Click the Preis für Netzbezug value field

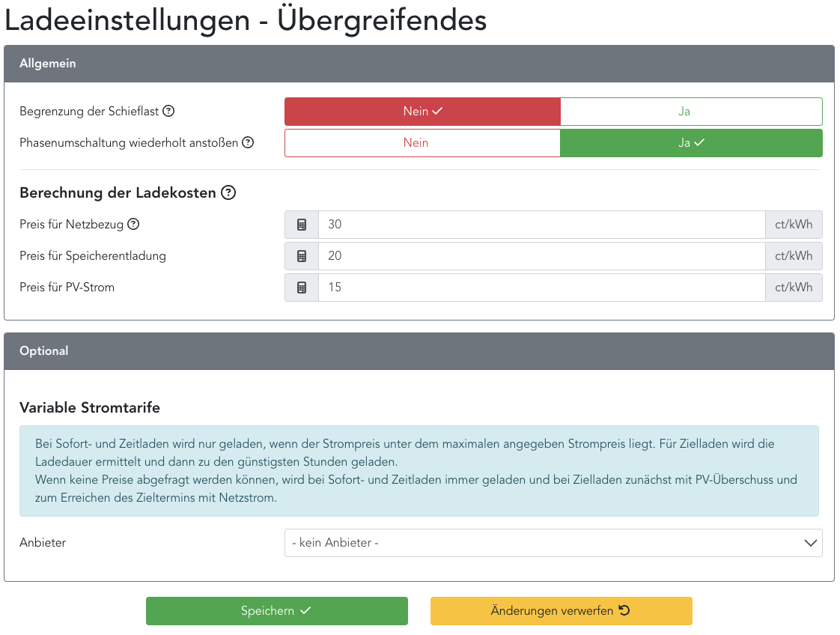[x=541, y=224]
